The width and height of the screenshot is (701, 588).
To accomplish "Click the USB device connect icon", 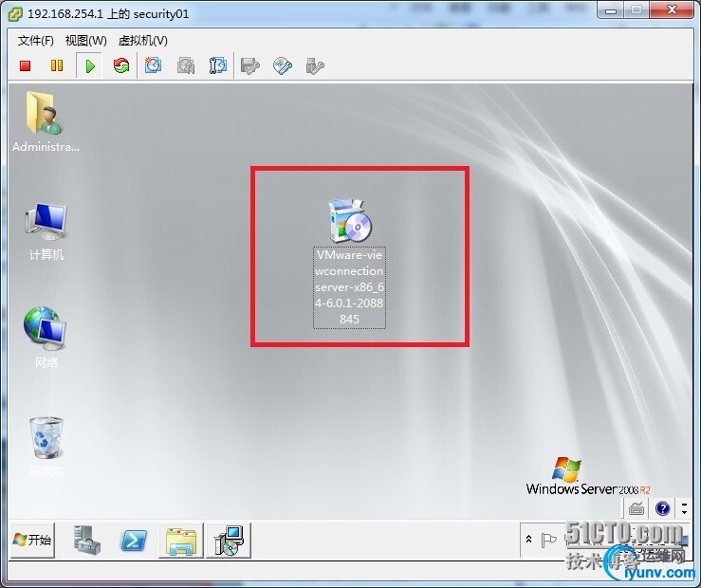I will [315, 65].
